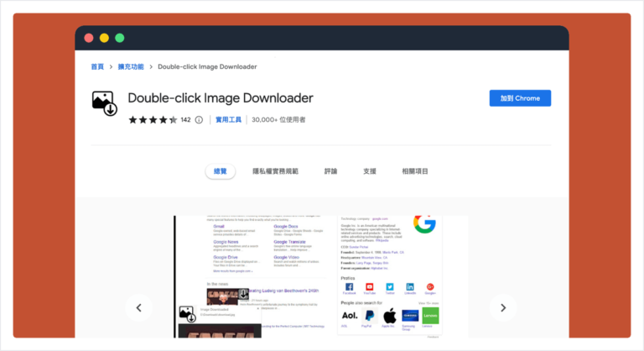Click the red close window dot

(89, 38)
